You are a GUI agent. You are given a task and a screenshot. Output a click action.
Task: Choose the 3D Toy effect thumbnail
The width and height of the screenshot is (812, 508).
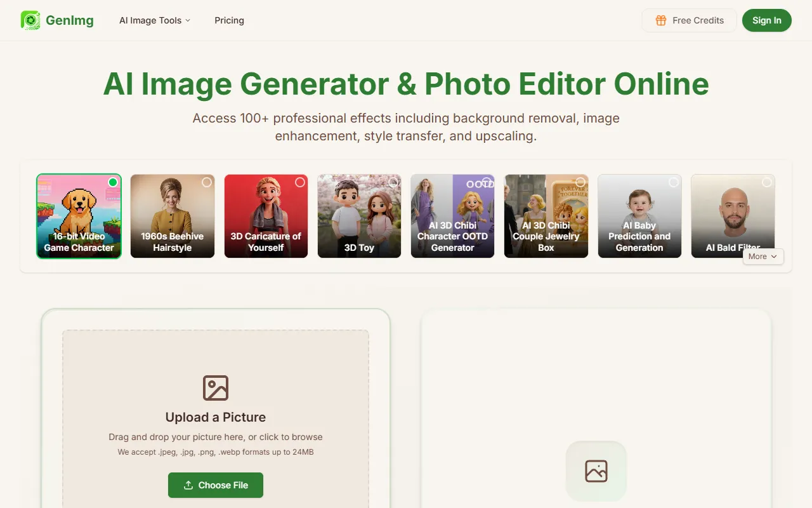359,216
